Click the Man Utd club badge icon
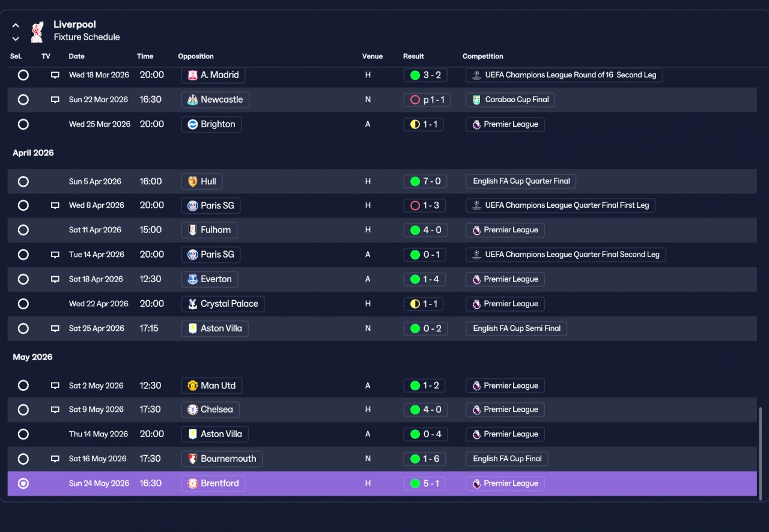The height and width of the screenshot is (532, 769). point(192,385)
